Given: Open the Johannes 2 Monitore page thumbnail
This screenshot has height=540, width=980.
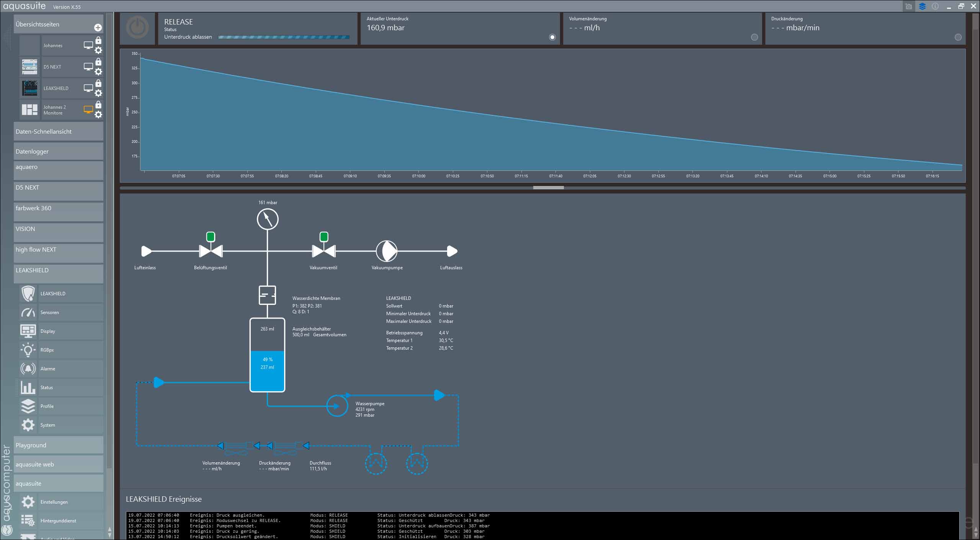Looking at the screenshot, I should 29,110.
